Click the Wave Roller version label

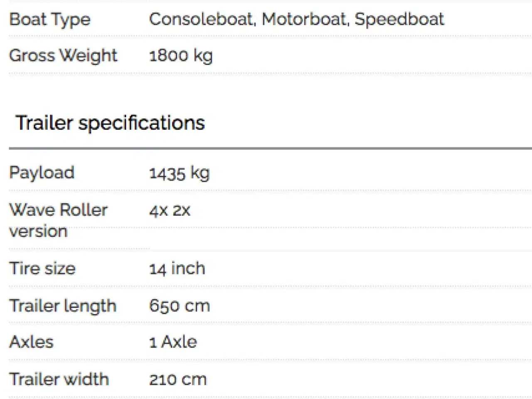pyautogui.click(x=58, y=220)
